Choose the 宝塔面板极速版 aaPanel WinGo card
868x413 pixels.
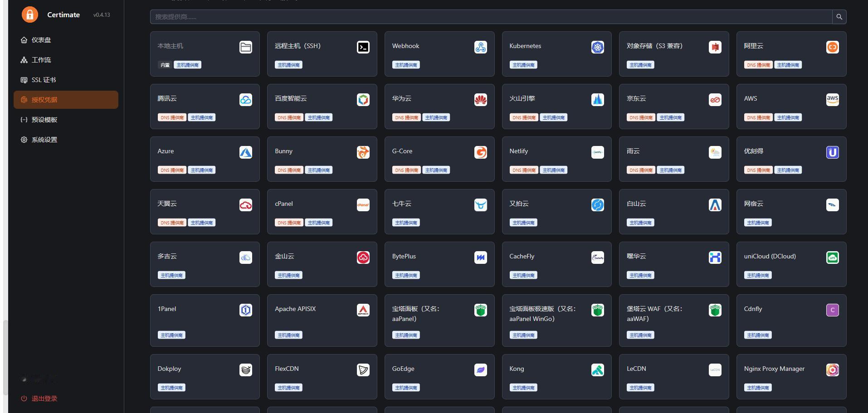click(557, 321)
